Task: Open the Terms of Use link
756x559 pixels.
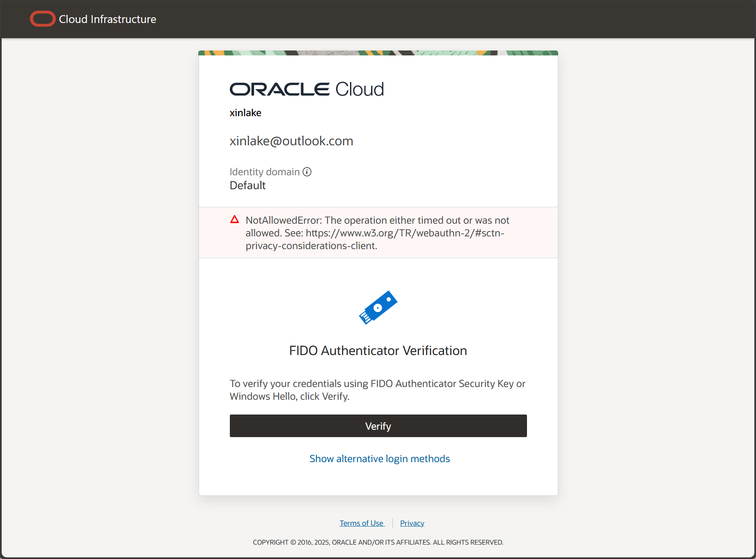Action: (362, 523)
